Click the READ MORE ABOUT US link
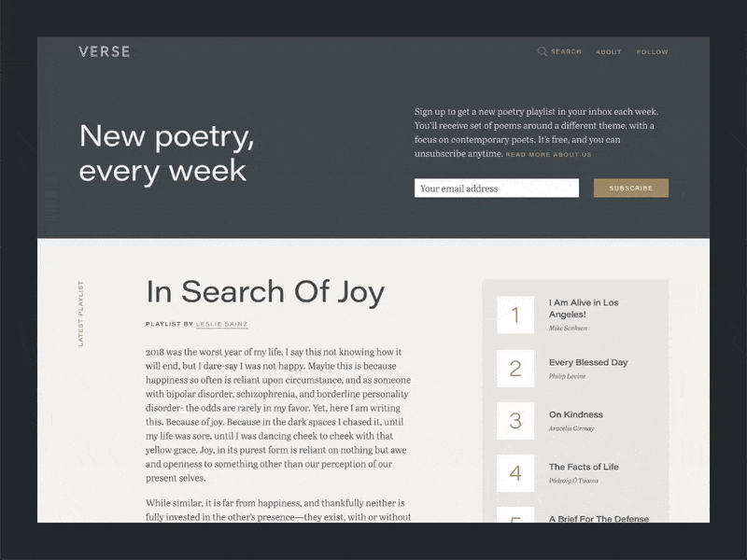The width and height of the screenshot is (747, 560). 550,156
